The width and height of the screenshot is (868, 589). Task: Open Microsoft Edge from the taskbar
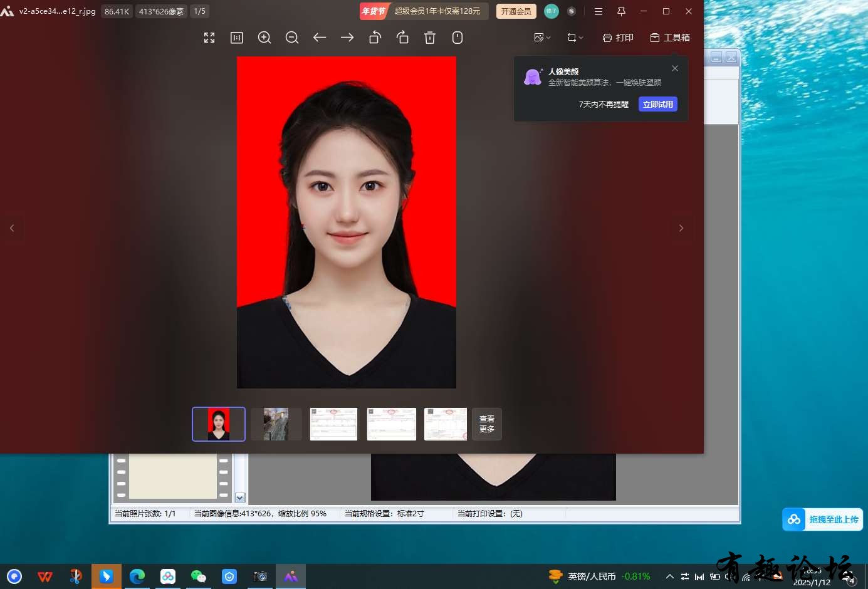[x=137, y=576]
